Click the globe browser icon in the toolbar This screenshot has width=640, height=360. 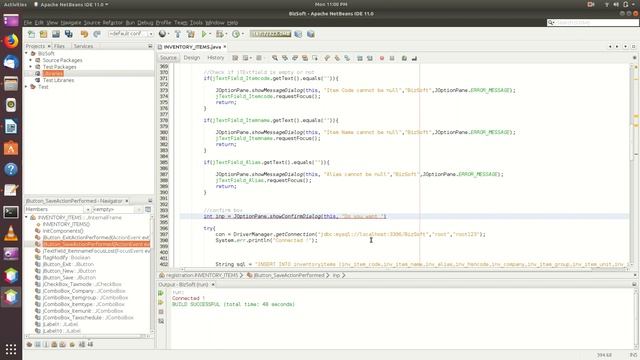(x=162, y=34)
